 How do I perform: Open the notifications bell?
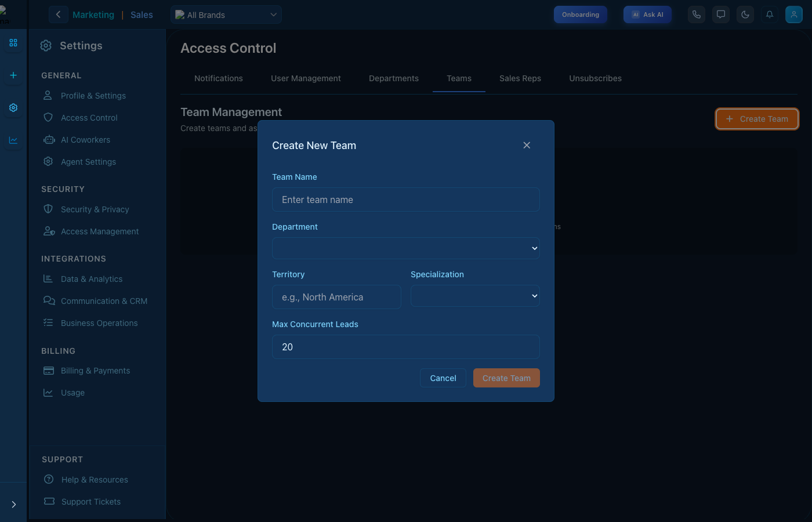(770, 14)
